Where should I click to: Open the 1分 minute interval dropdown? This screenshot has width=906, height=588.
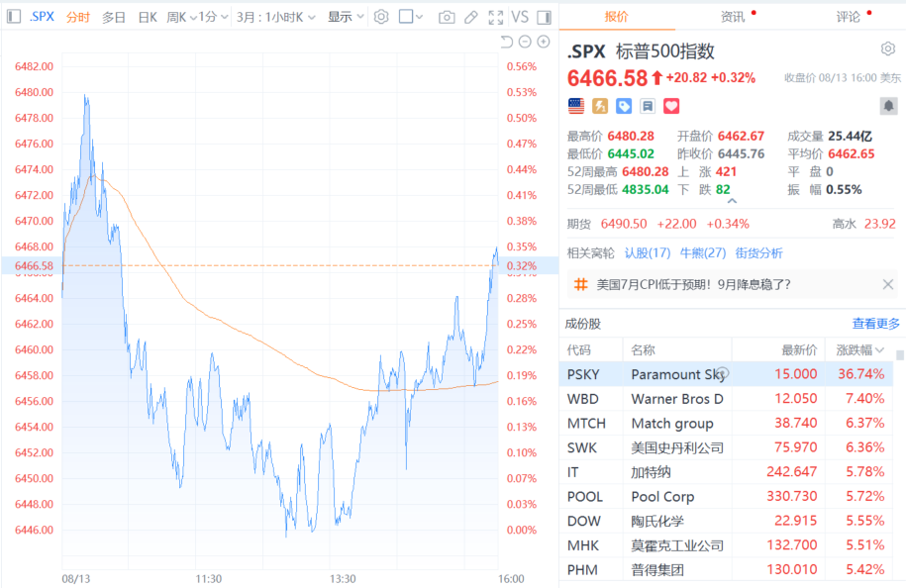click(213, 18)
